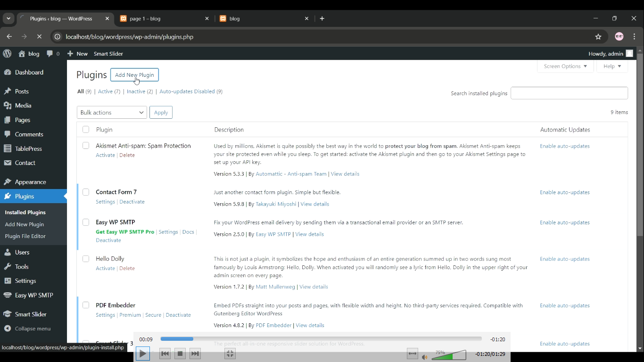The height and width of the screenshot is (362, 644).
Task: Open Smart Slider in admin bar
Action: (108, 54)
